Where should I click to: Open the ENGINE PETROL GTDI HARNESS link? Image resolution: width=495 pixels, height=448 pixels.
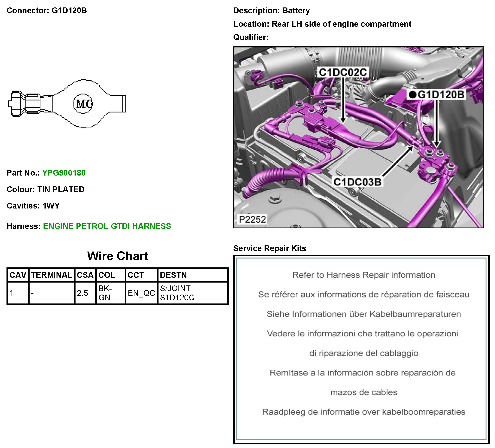tap(107, 226)
